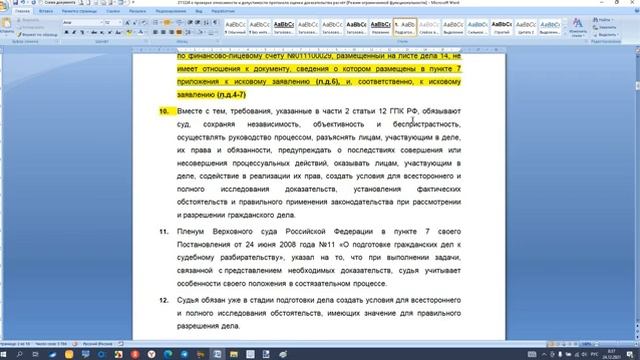Screen dimensions: 640x360
Task: Increase the font size
Action: coord(127,23)
